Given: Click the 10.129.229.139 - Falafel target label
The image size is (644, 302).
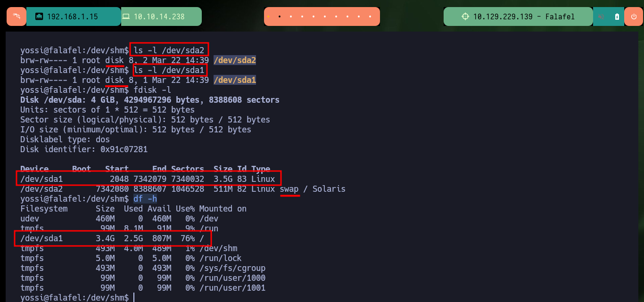Looking at the screenshot, I should 524,16.
